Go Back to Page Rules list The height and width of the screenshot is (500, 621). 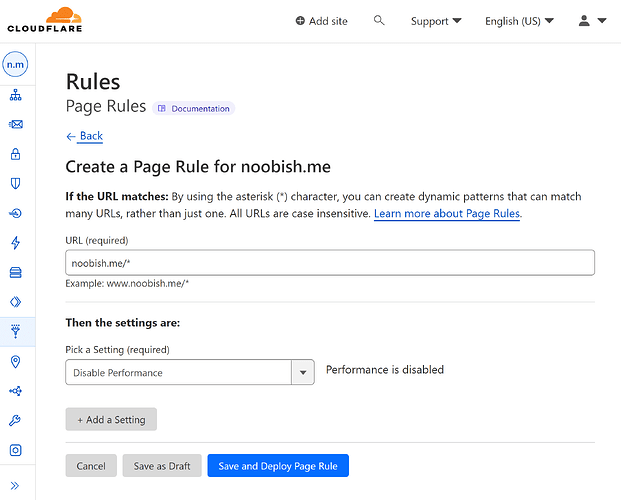pos(85,136)
